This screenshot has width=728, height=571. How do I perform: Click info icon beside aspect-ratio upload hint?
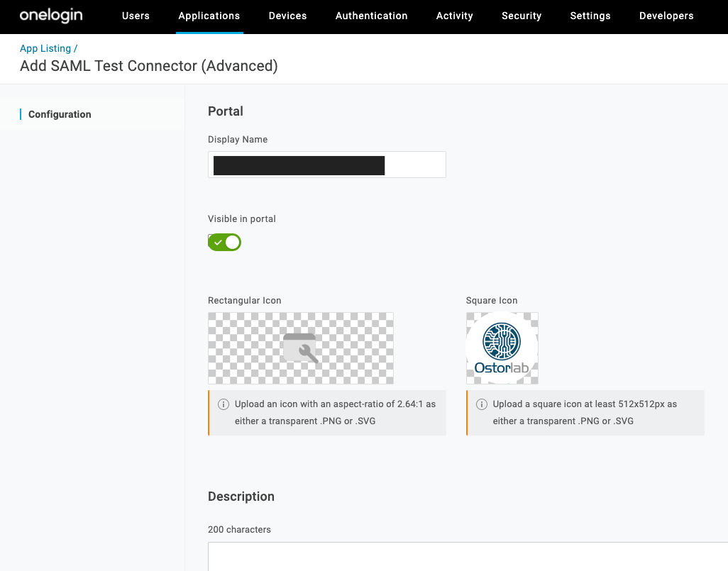223,404
